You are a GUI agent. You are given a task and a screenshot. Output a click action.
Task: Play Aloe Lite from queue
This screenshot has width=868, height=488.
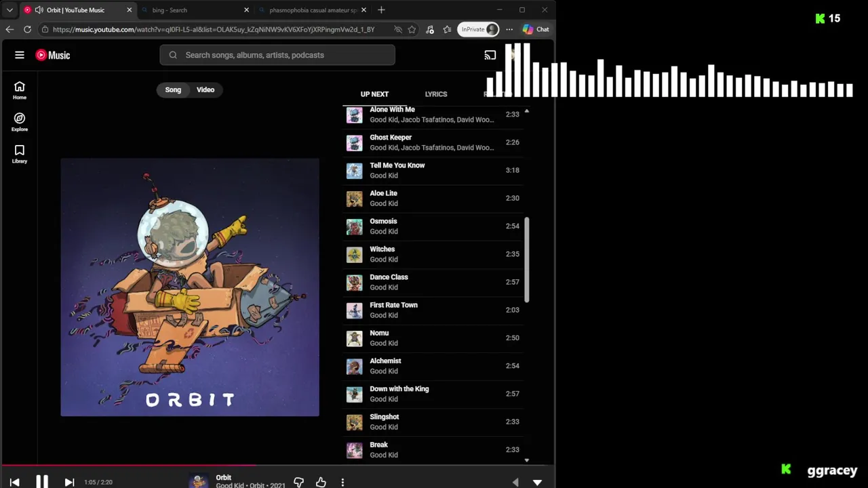pos(433,198)
